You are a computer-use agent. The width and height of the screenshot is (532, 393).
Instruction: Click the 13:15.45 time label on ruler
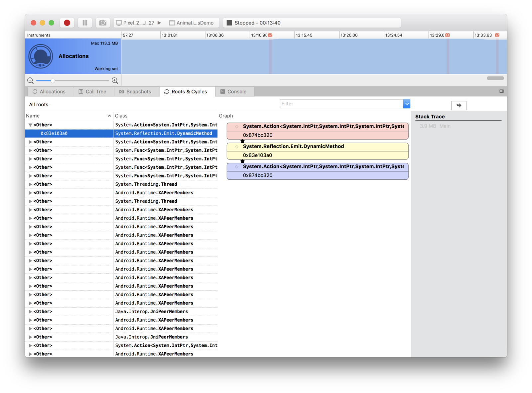pyautogui.click(x=304, y=35)
